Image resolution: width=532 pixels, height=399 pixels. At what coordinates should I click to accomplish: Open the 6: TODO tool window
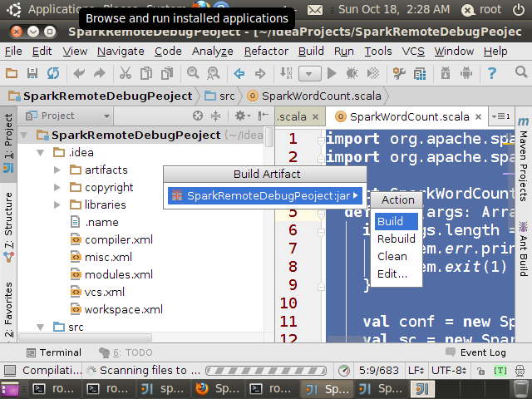tap(126, 352)
